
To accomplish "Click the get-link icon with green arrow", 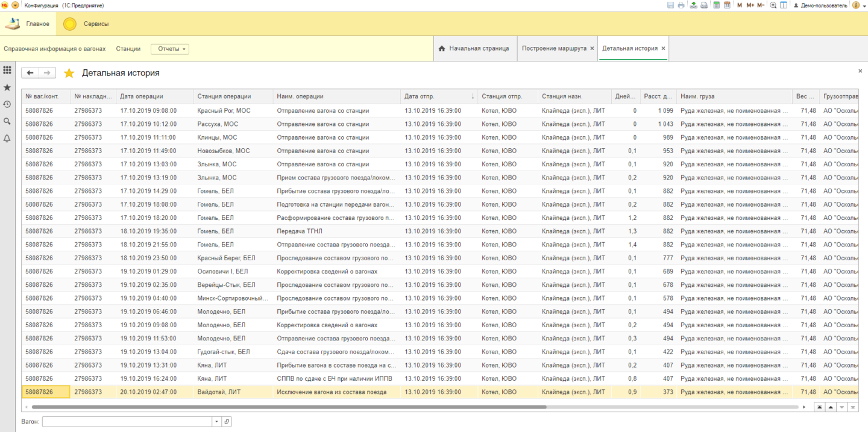I will pos(694,5).
